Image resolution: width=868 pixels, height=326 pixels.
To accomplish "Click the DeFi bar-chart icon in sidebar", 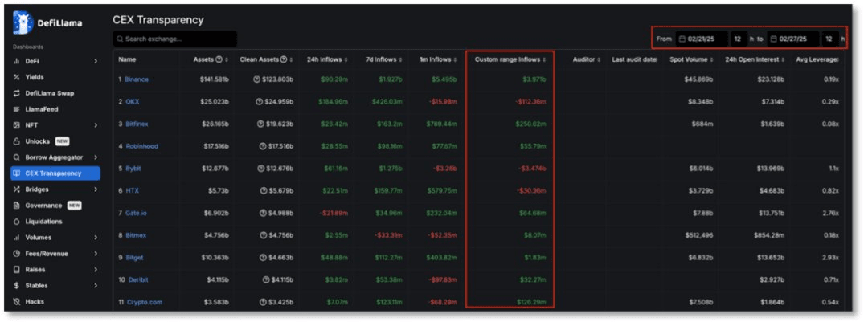I will pyautogui.click(x=17, y=61).
